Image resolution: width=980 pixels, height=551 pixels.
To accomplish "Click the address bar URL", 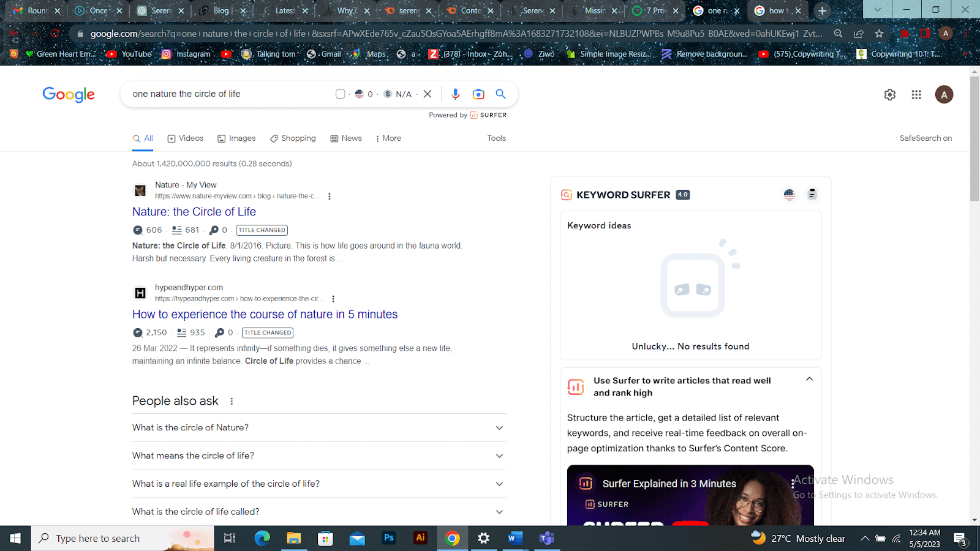I will click(456, 34).
